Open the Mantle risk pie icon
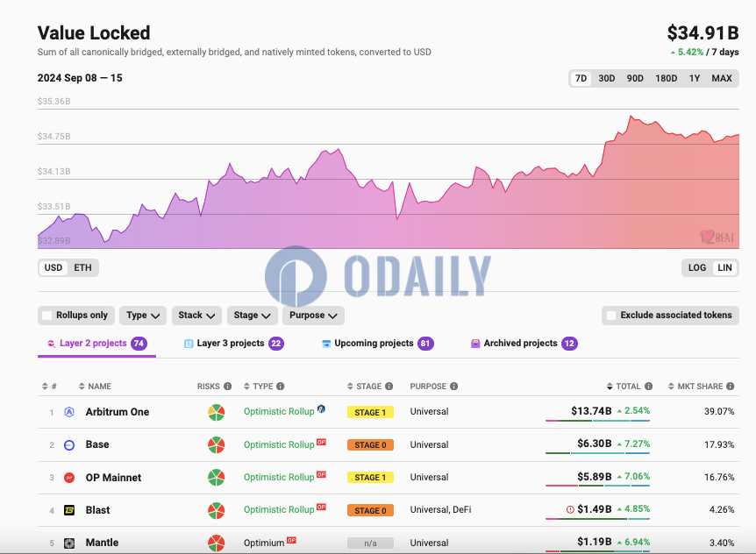 [216, 543]
